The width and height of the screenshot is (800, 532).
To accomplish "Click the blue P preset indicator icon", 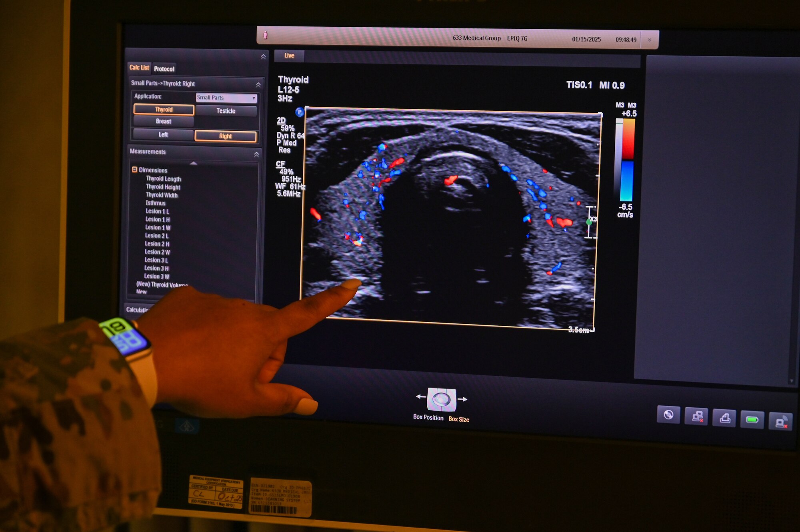I will (x=300, y=112).
